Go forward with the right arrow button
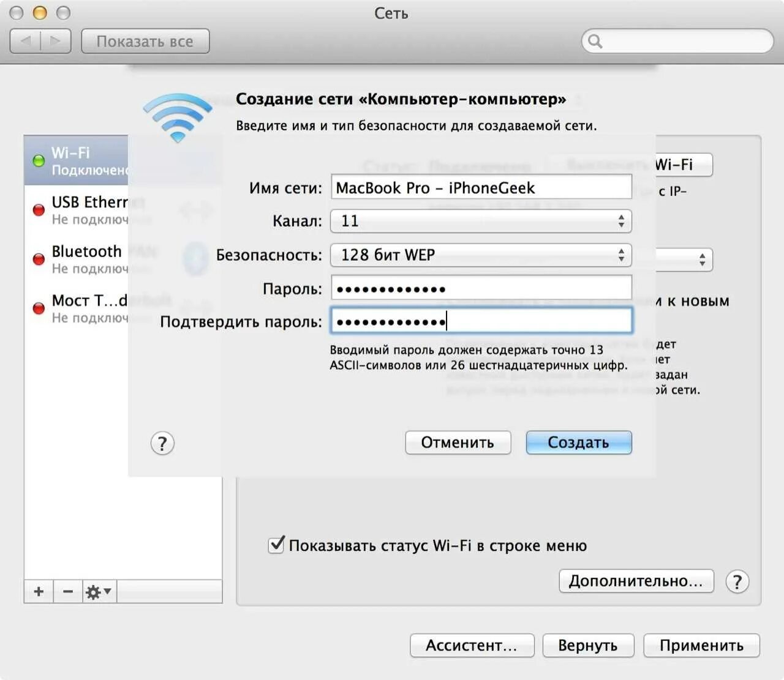 (56, 41)
